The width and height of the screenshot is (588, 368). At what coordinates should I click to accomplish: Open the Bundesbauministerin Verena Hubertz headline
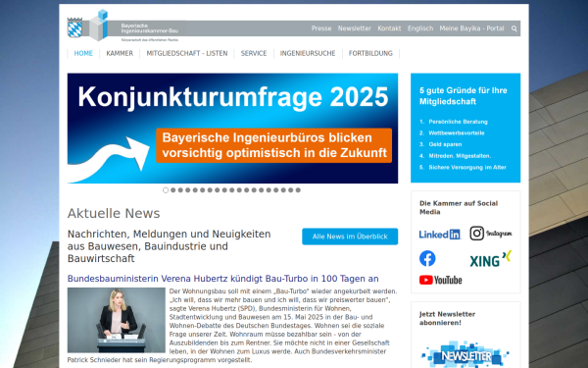tap(222, 279)
